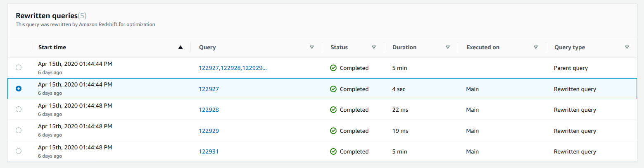Pick the radio button for query 122931
The width and height of the screenshot is (644, 168).
[19, 151]
